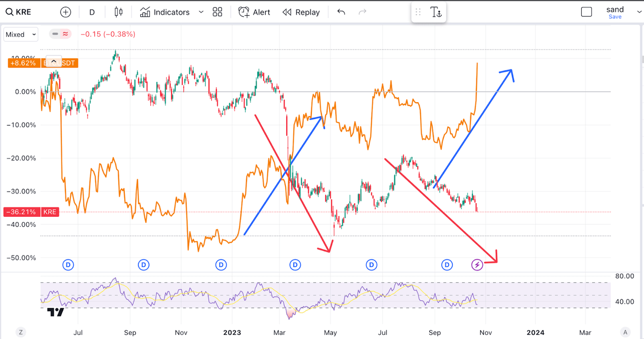Click the red −36.21% KRE price label
Screen dimensions: 644x339
click(x=31, y=212)
